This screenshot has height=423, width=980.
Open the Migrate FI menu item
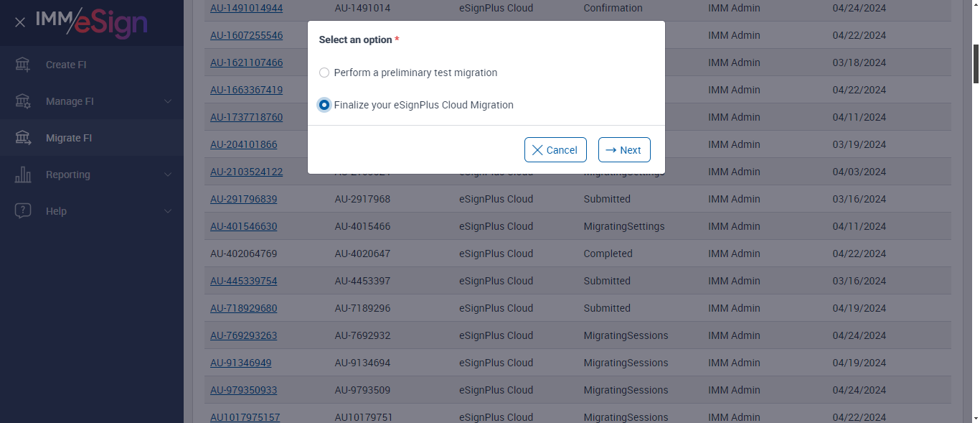click(69, 138)
